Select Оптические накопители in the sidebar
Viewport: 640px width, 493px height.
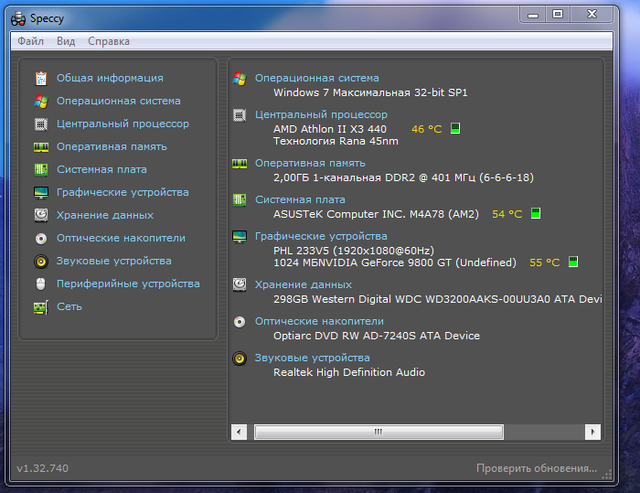[121, 238]
